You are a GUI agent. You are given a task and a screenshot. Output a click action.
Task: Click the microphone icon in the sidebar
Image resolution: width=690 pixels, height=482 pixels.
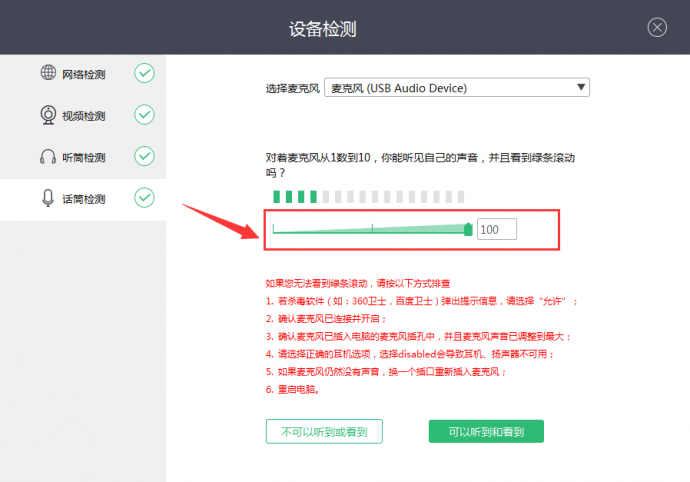pyautogui.click(x=48, y=197)
